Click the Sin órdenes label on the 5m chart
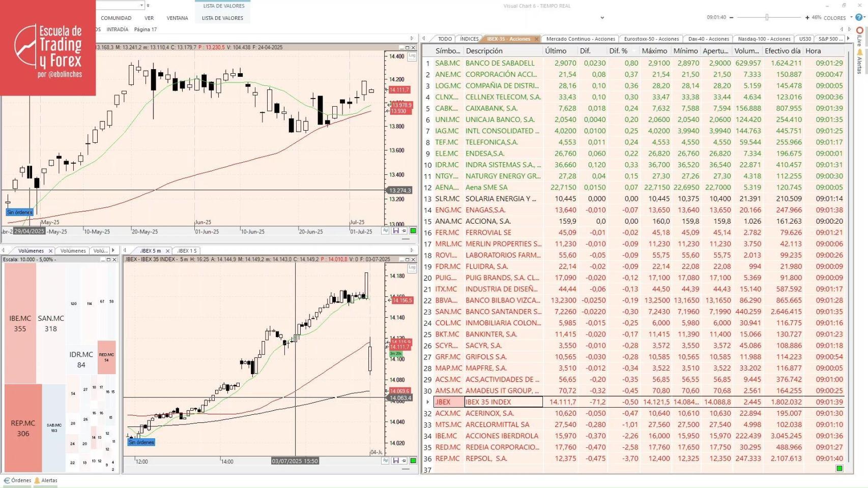 140,442
